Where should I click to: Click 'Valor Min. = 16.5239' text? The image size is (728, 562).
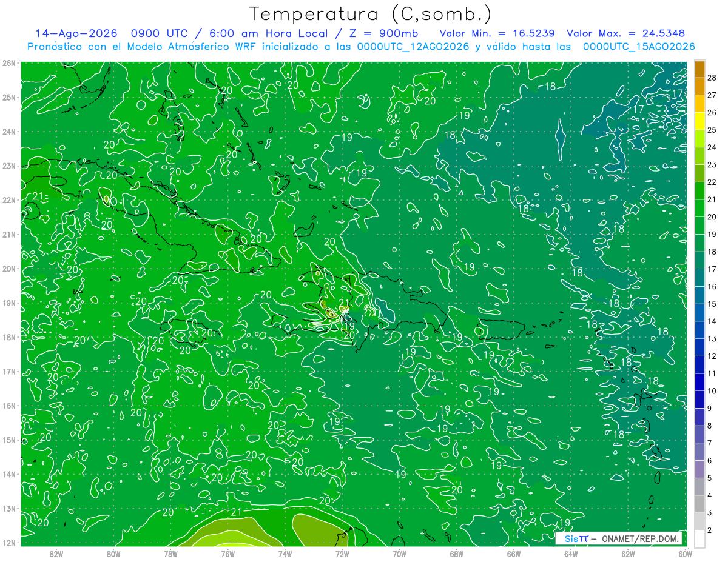coord(497,33)
